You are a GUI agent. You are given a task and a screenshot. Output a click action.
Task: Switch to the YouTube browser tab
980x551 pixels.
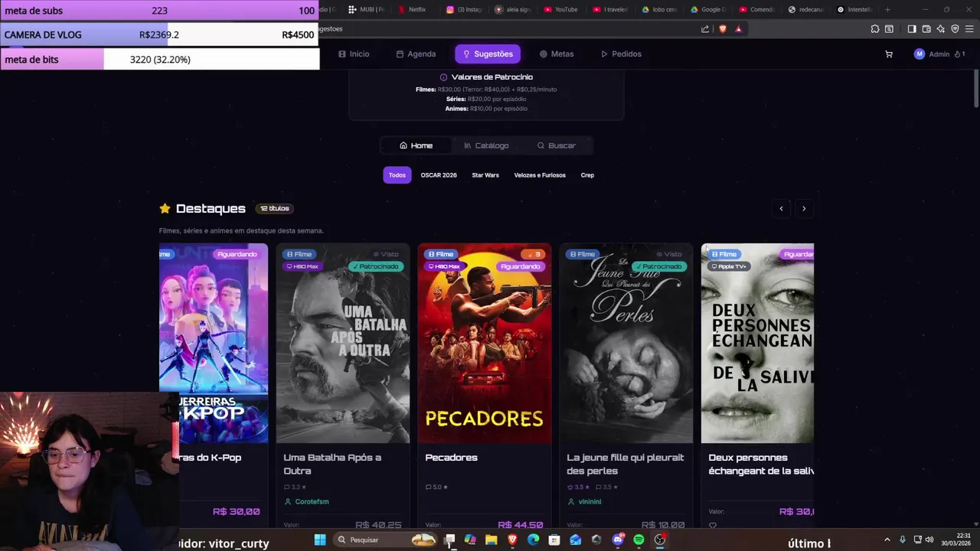[x=561, y=9]
